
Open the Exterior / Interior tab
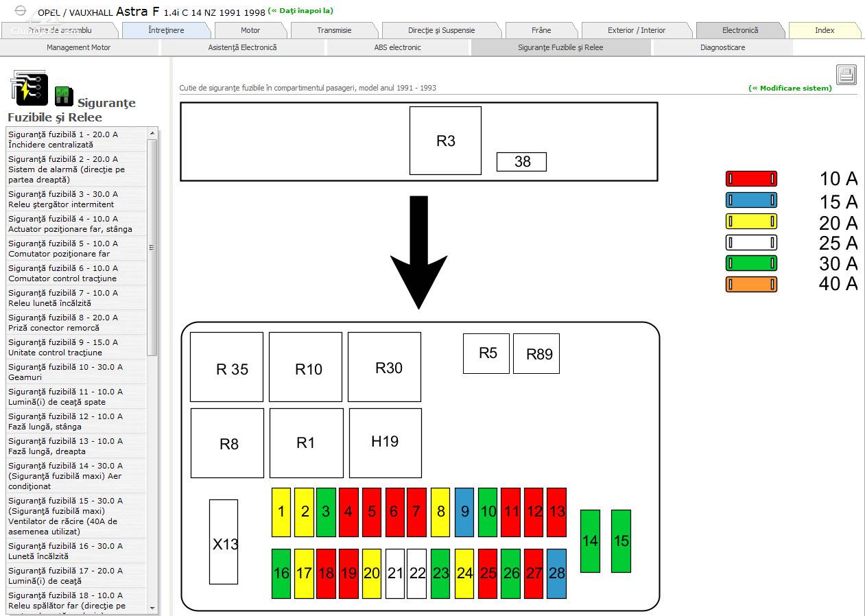[x=637, y=30]
